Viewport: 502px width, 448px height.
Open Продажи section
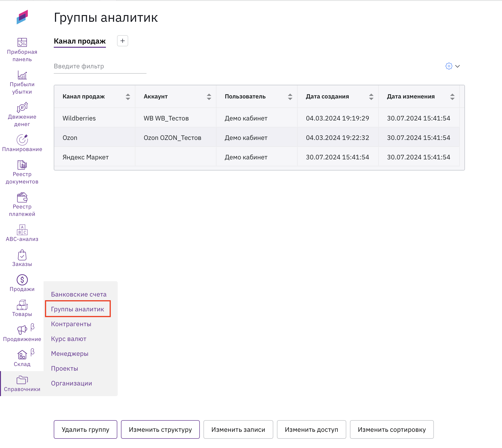tap(22, 284)
